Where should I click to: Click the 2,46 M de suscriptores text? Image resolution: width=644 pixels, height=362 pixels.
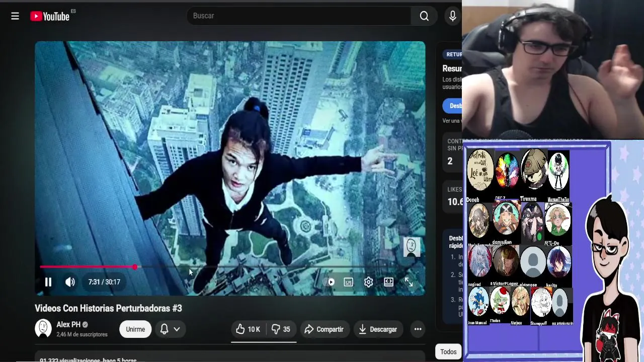coord(82,335)
